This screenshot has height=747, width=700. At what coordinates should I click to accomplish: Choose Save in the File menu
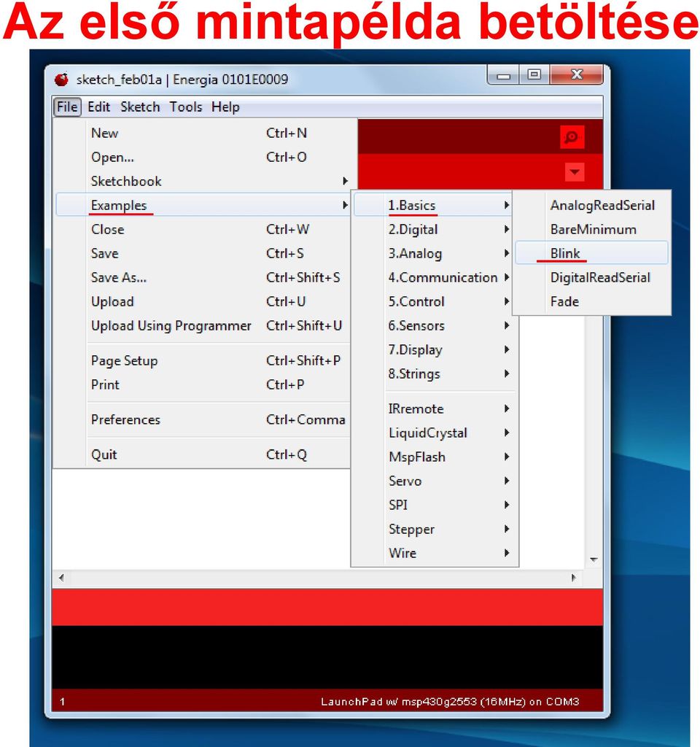pyautogui.click(x=203, y=253)
